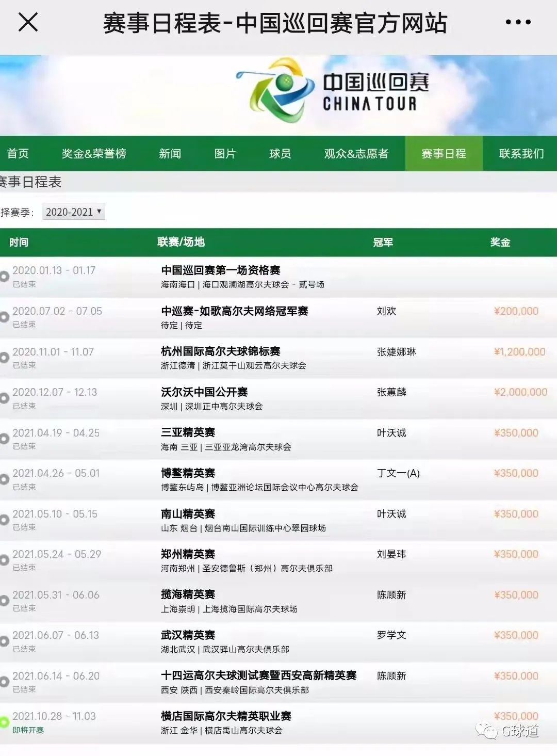Screen dimensions: 557x756
Task: Open the 联系我们 contact tab
Action: point(521,153)
